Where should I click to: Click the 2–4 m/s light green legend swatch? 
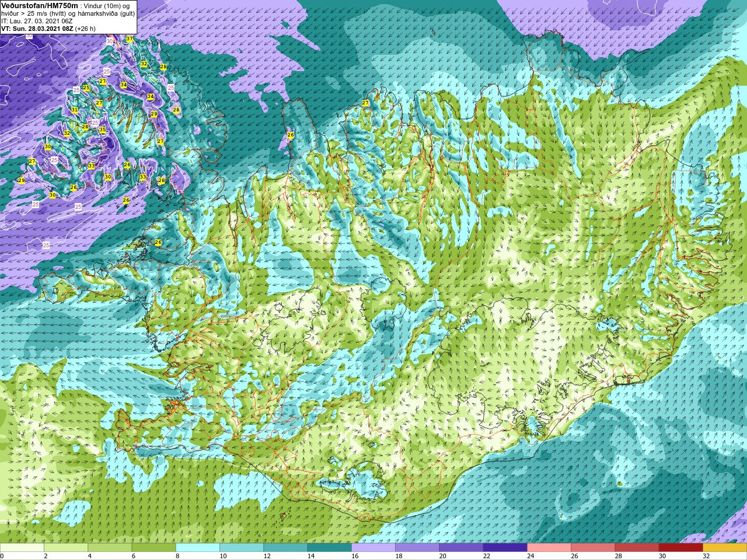pos(66,548)
